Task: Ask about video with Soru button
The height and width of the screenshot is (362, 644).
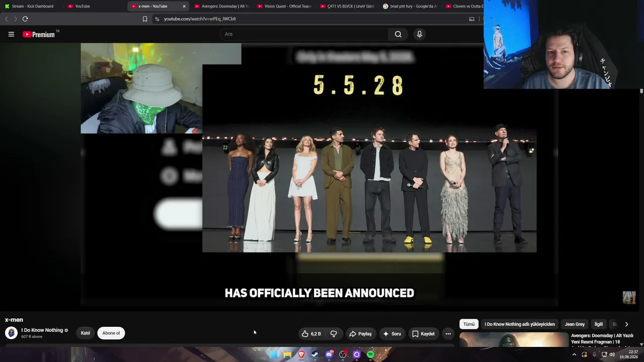Action: click(x=392, y=334)
